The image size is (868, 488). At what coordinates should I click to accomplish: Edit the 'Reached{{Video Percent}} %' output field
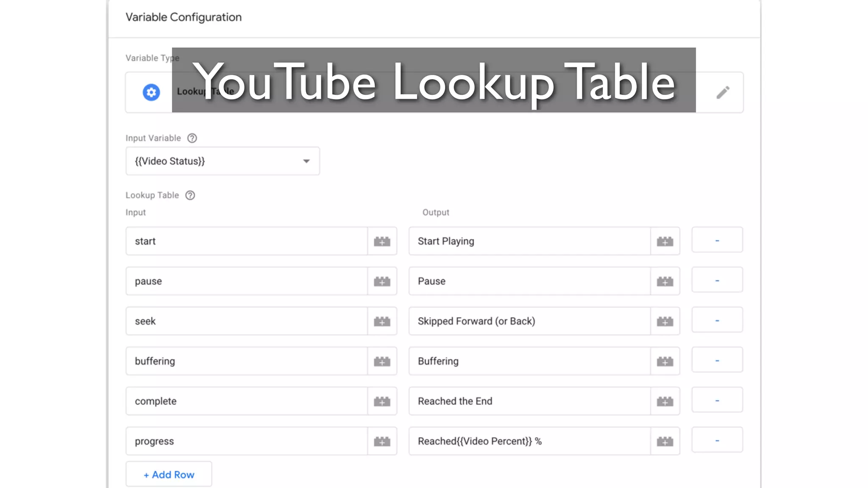[530, 441]
